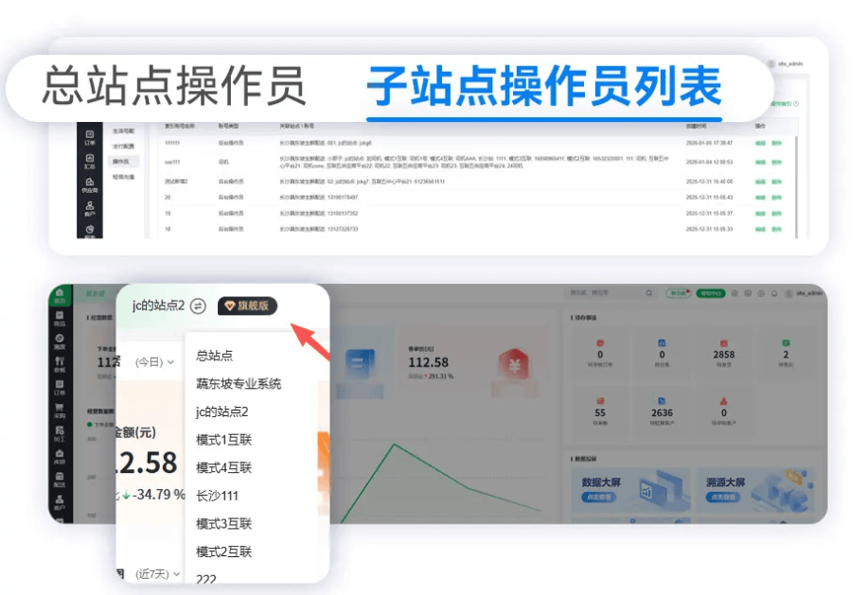
Task: Click the 旗舰版 edition badge
Action: coord(247,306)
